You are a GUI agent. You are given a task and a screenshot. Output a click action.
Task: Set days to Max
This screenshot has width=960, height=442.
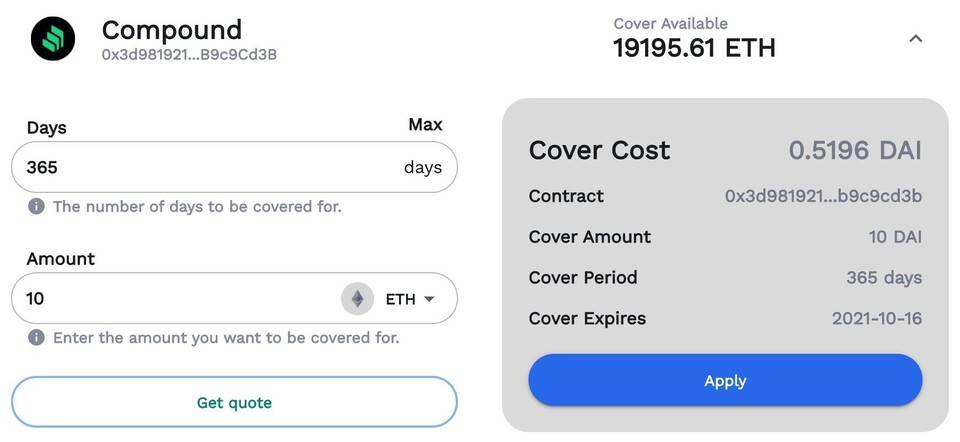(x=425, y=125)
